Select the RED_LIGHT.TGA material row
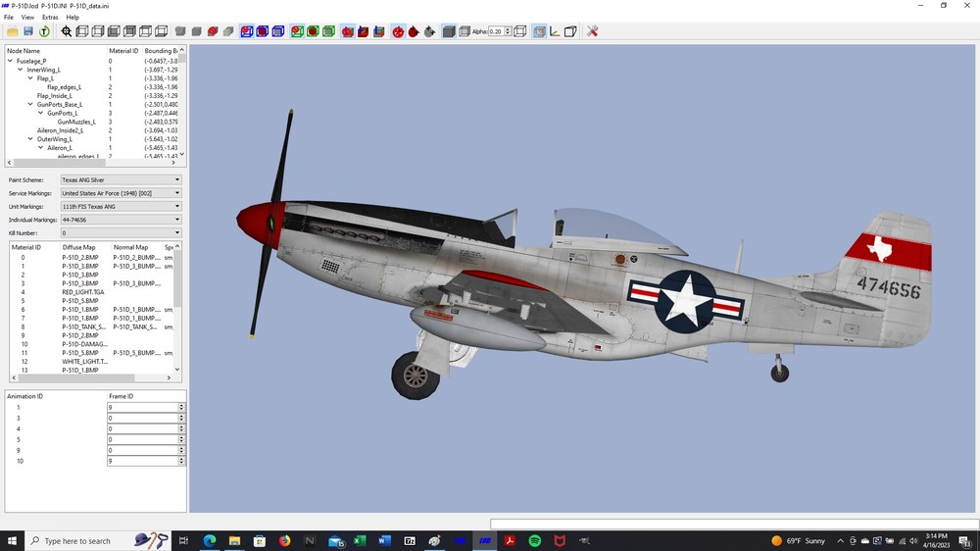Screen dimensions: 980x551 pyautogui.click(x=83, y=292)
